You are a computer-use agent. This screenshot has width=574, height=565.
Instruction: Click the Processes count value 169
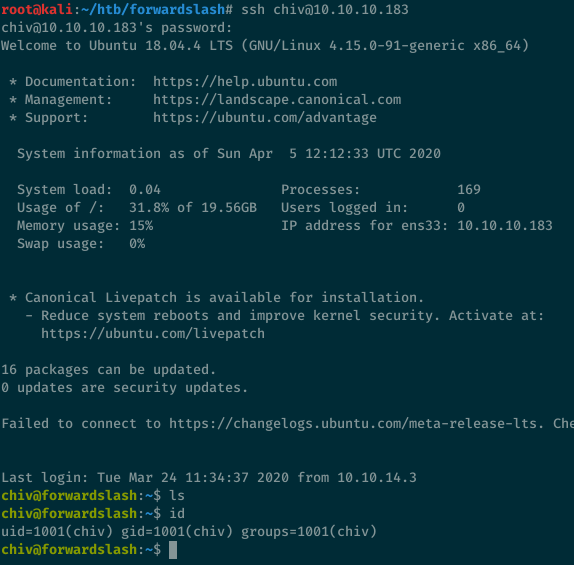(x=469, y=190)
